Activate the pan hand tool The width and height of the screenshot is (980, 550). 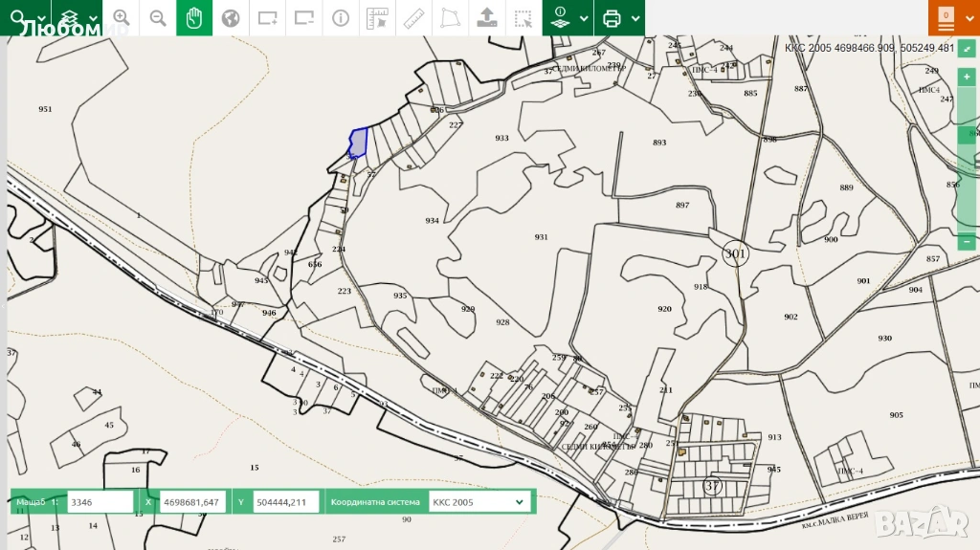click(x=194, y=18)
